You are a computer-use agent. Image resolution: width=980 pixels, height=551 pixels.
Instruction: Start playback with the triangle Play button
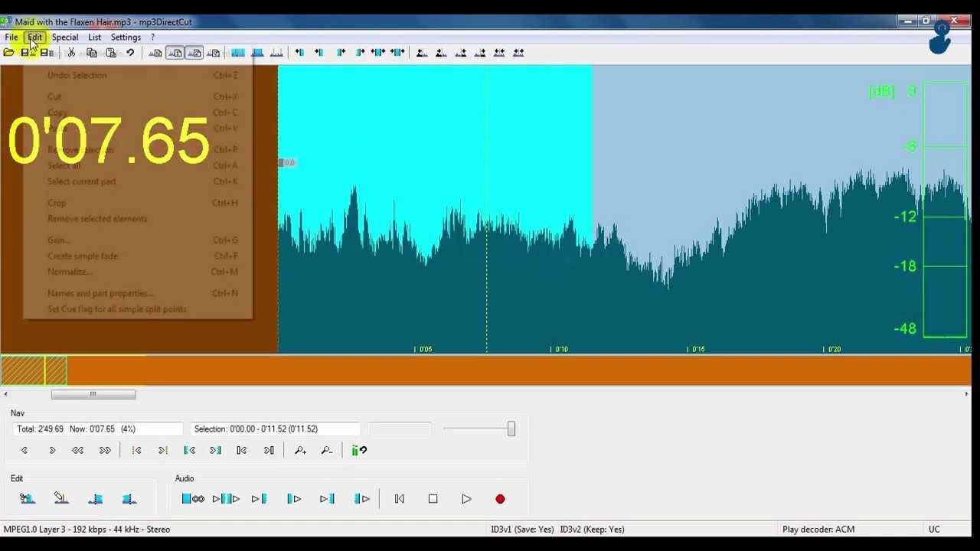point(466,499)
